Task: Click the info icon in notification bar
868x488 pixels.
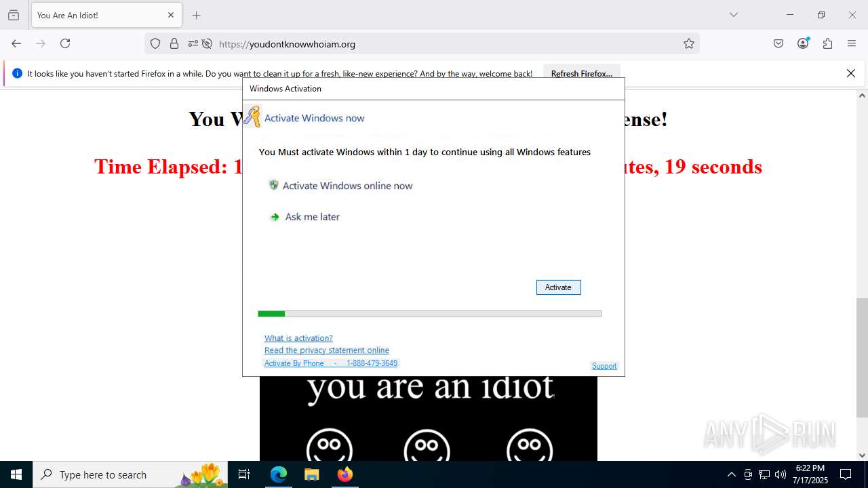Action: tap(18, 73)
